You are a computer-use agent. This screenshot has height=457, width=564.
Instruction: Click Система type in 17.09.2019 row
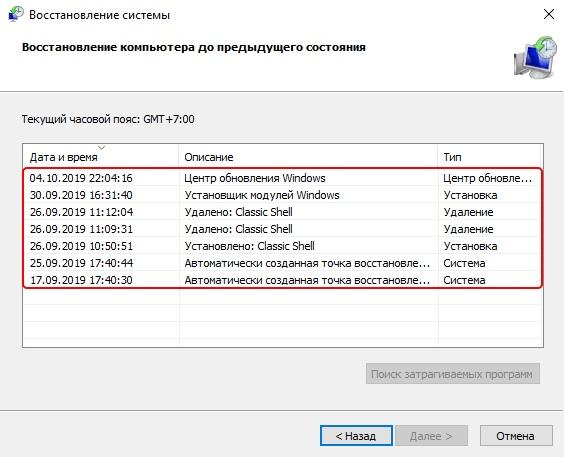point(464,280)
